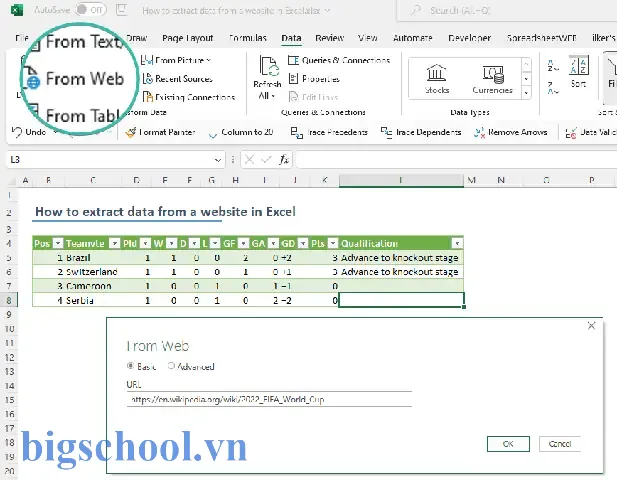Open Queries & Connections pane

point(339,60)
